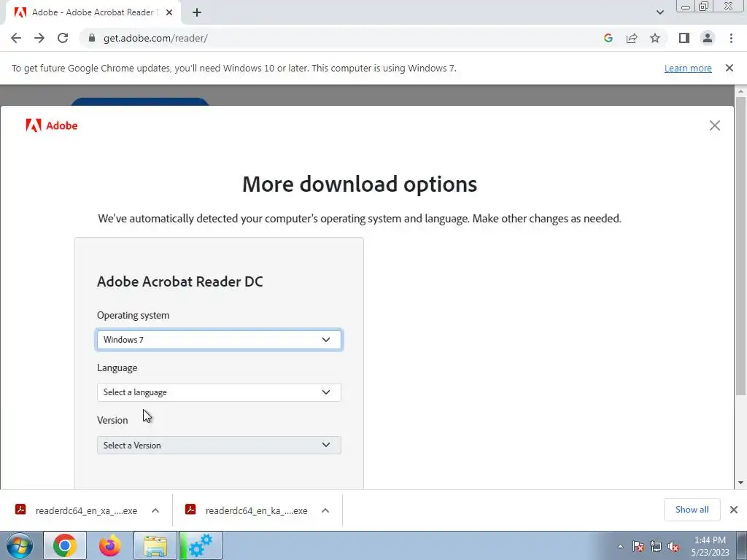Close the downloads bar
Screen dimensions: 747x560
tap(734, 510)
